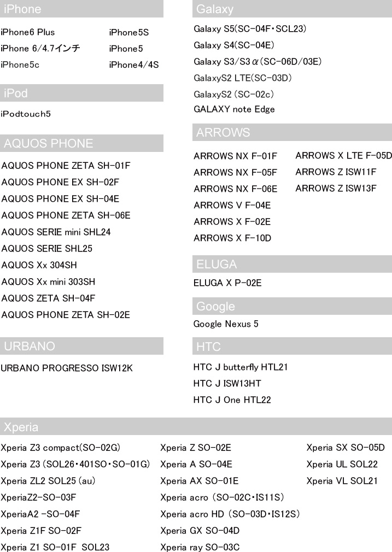The width and height of the screenshot is (392, 552).
Task: Select HTC J butterfly HTL21
Action: (241, 367)
